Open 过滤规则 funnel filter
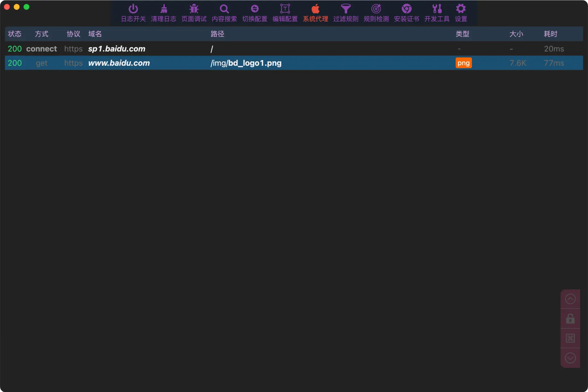 (x=346, y=9)
